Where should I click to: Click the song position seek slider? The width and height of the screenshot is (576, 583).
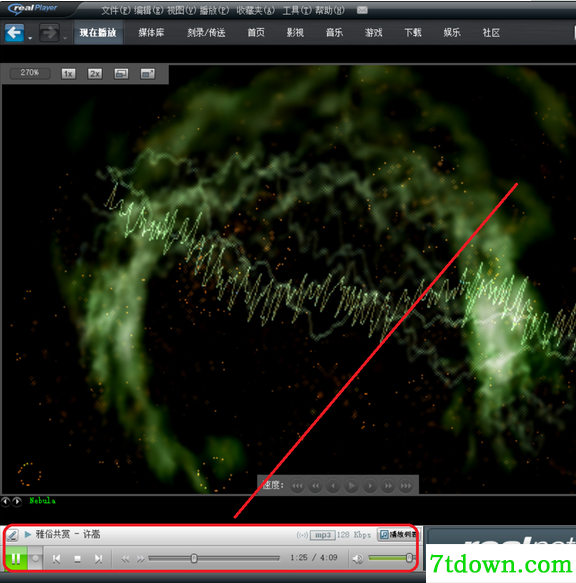(x=214, y=558)
